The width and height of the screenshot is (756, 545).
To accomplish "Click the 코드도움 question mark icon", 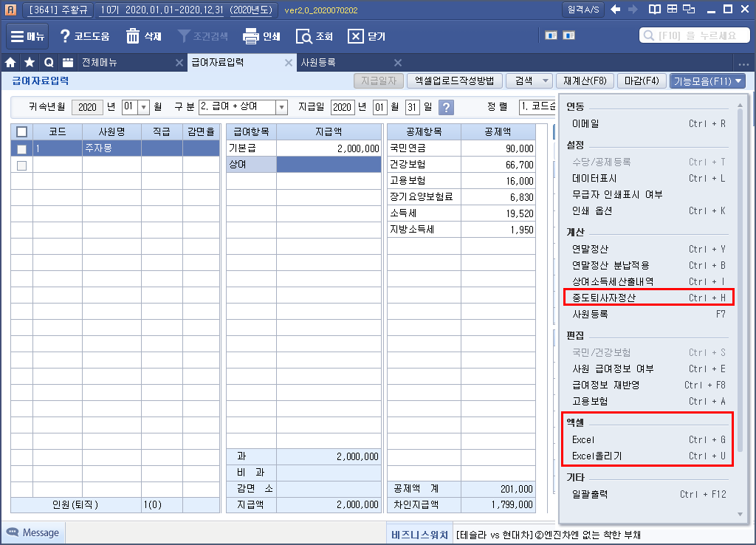I will [x=65, y=36].
